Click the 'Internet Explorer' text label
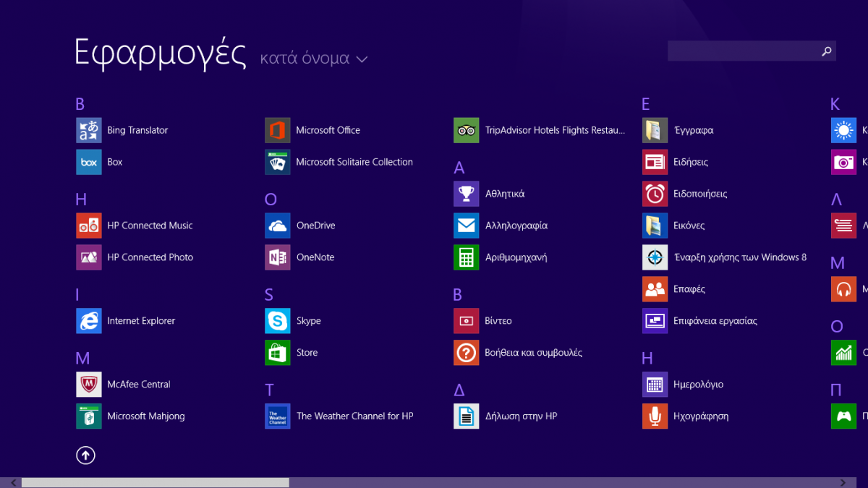Image resolution: width=868 pixels, height=488 pixels. (141, 321)
